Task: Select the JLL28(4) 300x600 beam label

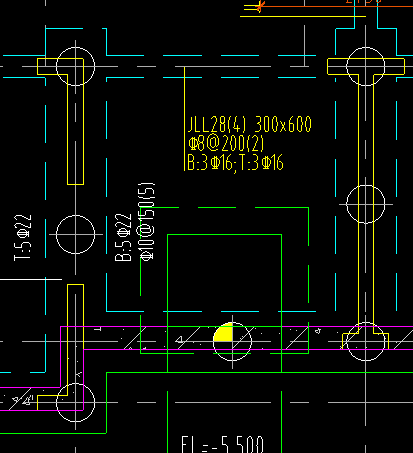Action: coord(250,125)
